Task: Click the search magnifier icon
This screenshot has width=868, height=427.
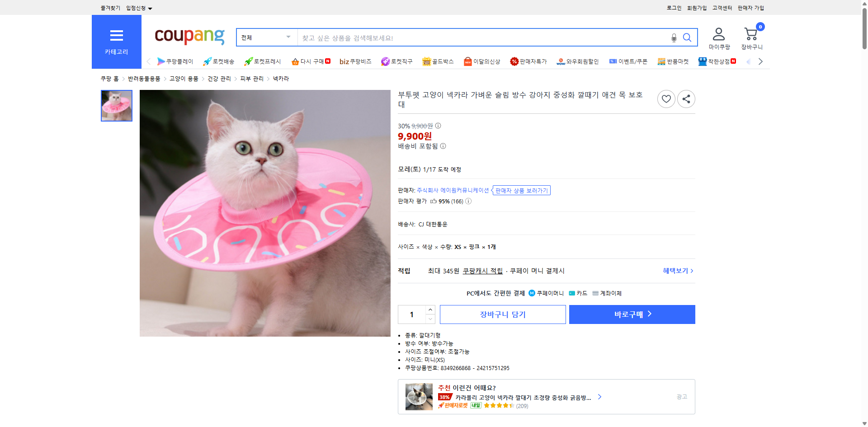Action: 688,38
